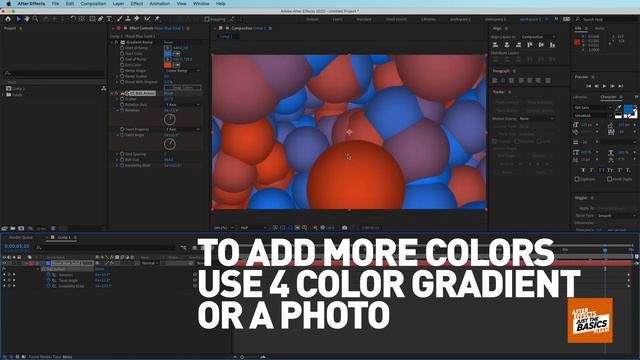This screenshot has height=360, width=640.
Task: Open the Motion Source dropdown
Action: pos(537,118)
